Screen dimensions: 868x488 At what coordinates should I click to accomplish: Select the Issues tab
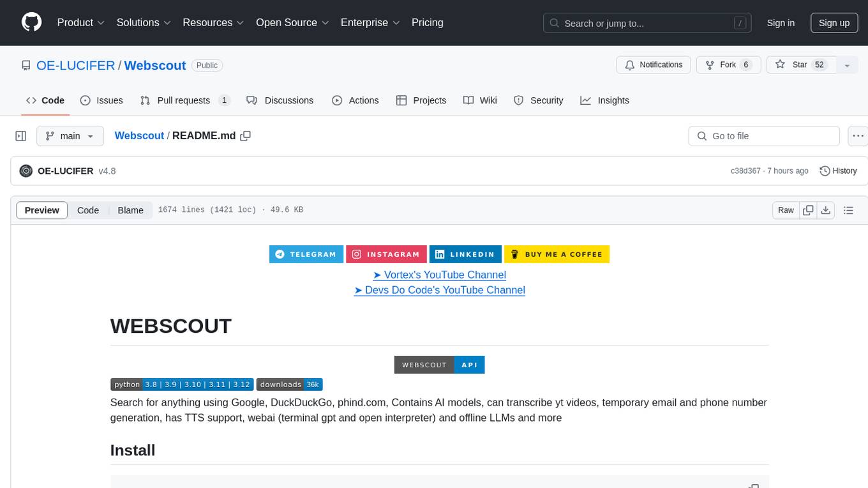pos(101,100)
